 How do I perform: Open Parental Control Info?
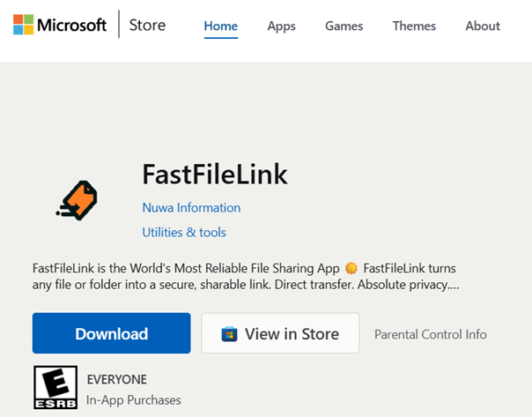pyautogui.click(x=431, y=334)
